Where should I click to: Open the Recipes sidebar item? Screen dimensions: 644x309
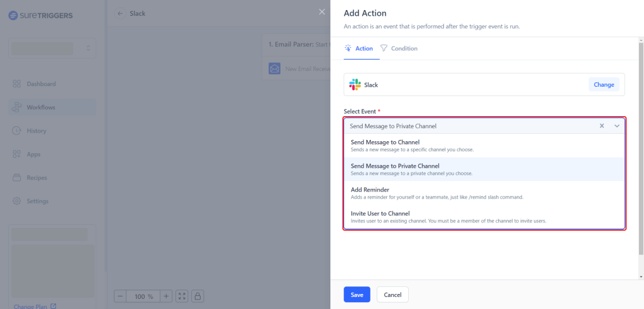tap(52, 178)
